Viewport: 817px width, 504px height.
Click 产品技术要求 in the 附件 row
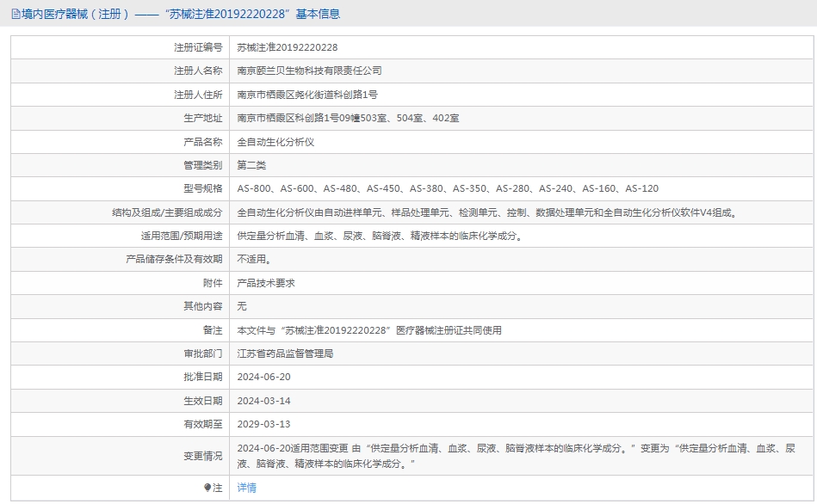266,282
